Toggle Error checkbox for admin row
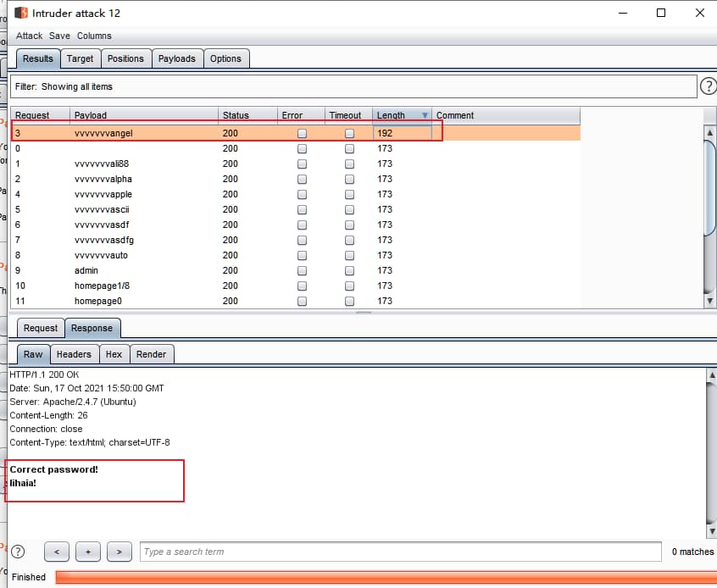The image size is (717, 588). coord(302,270)
